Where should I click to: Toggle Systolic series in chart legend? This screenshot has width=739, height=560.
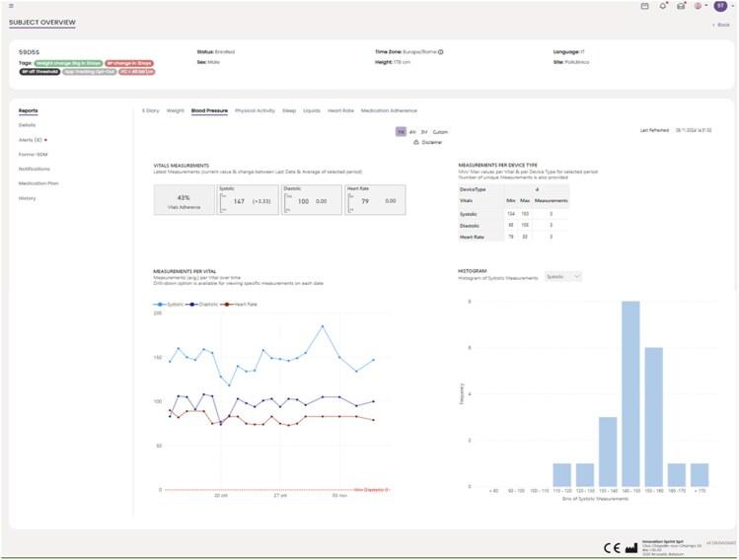(170, 305)
